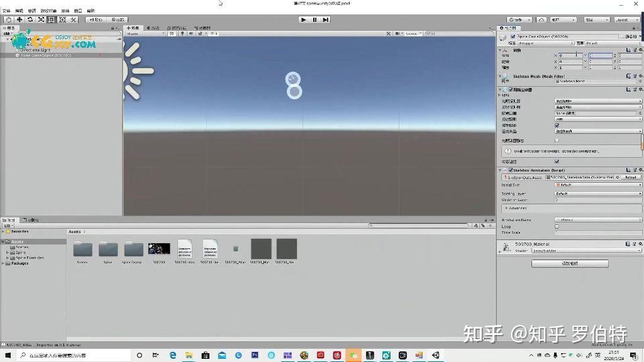Image resolution: width=644 pixels, height=362 pixels.
Task: Open the Initial Skin dropdown
Action: (x=597, y=185)
